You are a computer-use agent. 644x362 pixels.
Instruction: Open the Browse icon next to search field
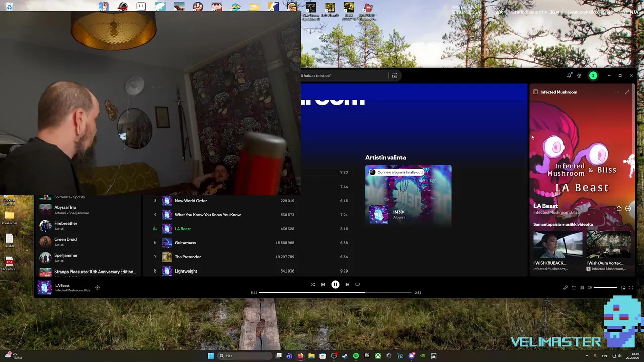coord(395,76)
